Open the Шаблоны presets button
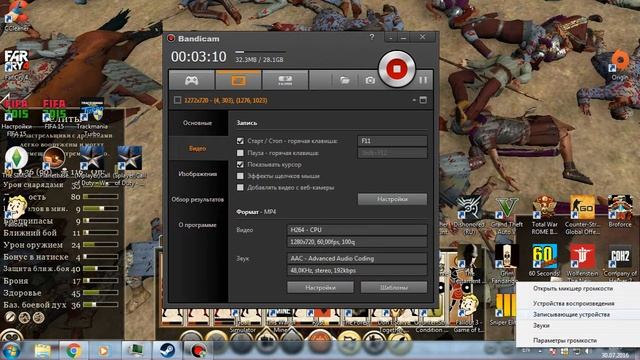Image resolution: width=640 pixels, height=360 pixels. point(394,287)
